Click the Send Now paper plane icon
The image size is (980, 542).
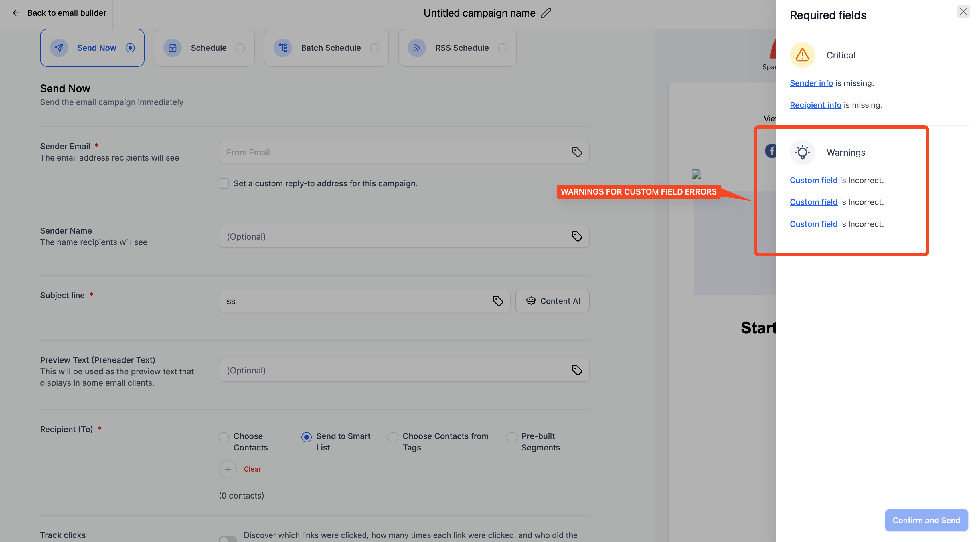tap(59, 48)
